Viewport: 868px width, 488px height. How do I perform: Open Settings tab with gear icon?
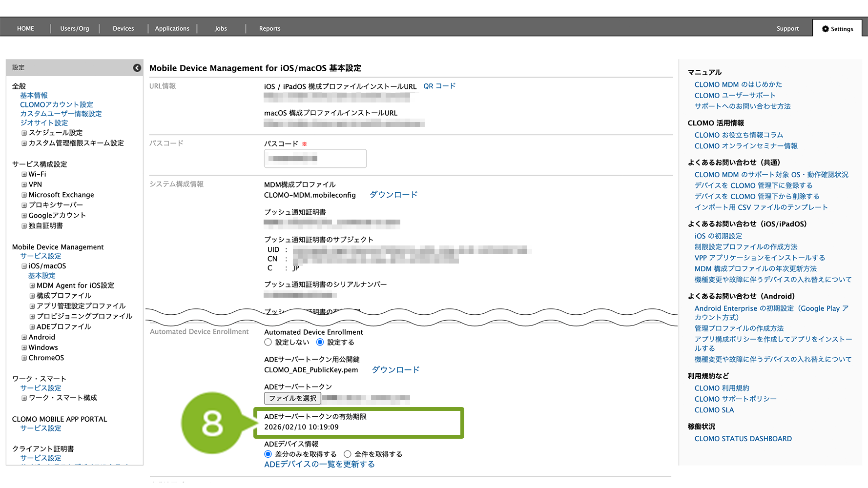[x=838, y=29]
